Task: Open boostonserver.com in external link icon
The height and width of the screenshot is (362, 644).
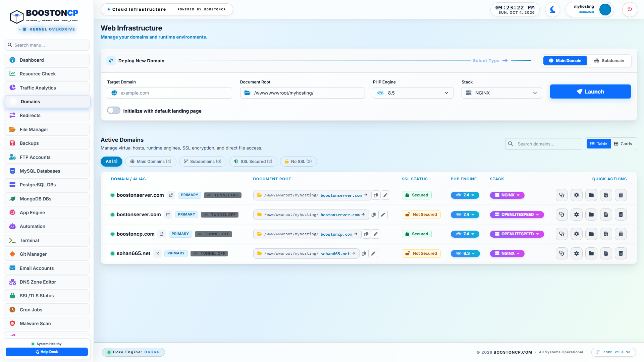Action: (x=171, y=195)
